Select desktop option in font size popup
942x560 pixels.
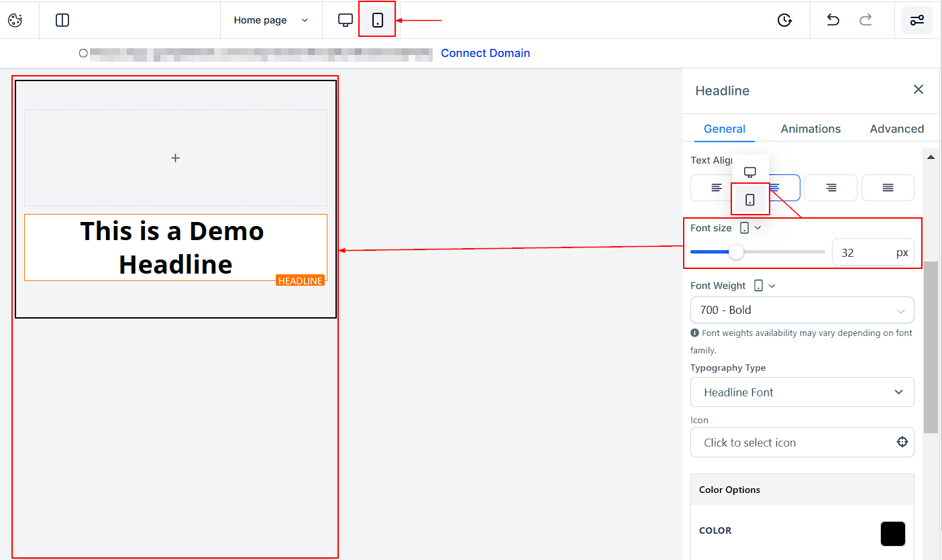(750, 172)
